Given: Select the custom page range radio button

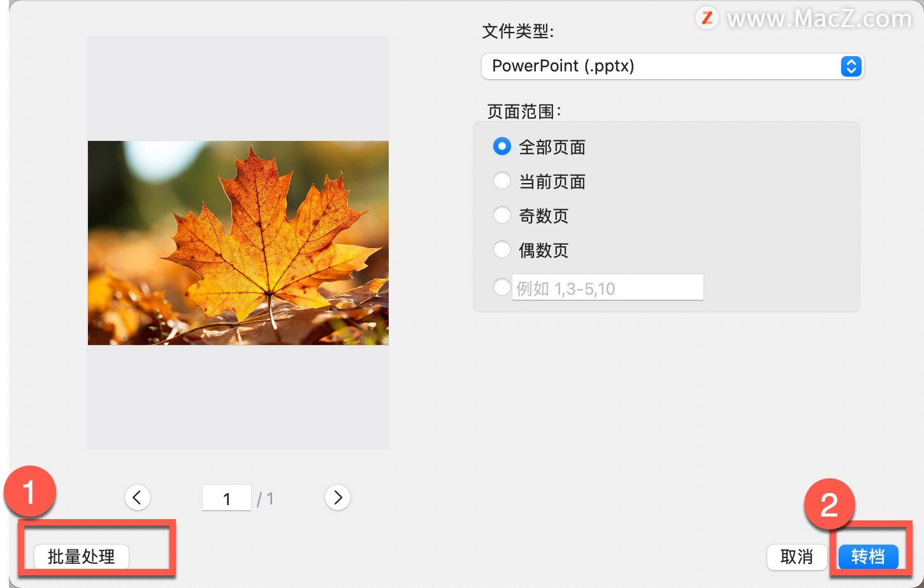Looking at the screenshot, I should click(502, 288).
